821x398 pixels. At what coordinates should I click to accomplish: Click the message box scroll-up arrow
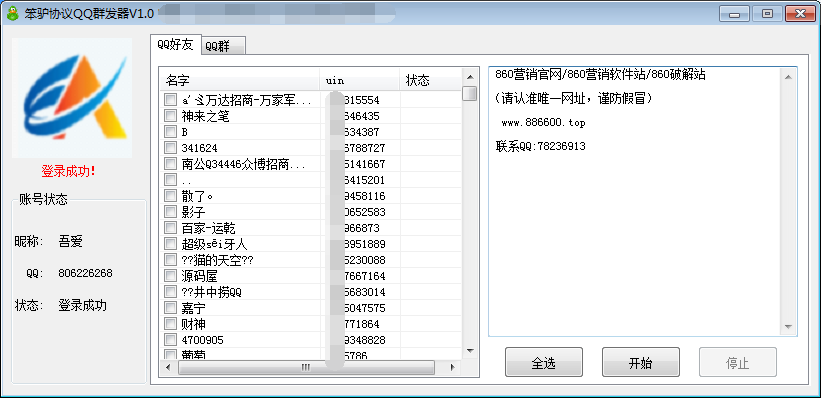(788, 76)
